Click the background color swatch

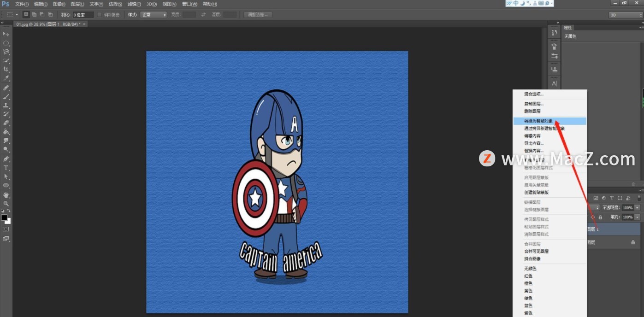point(8,221)
